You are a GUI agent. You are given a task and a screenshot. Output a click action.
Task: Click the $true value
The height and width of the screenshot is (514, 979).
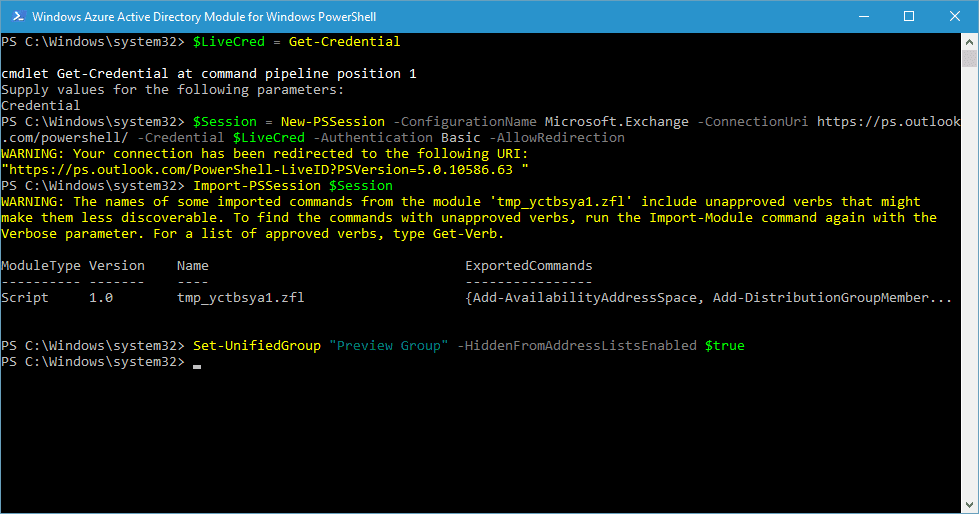[724, 346]
